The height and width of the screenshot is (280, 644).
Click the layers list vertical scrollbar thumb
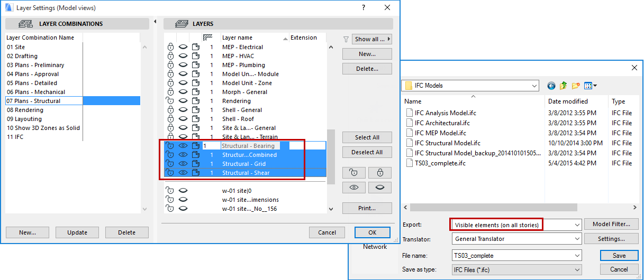point(331,157)
